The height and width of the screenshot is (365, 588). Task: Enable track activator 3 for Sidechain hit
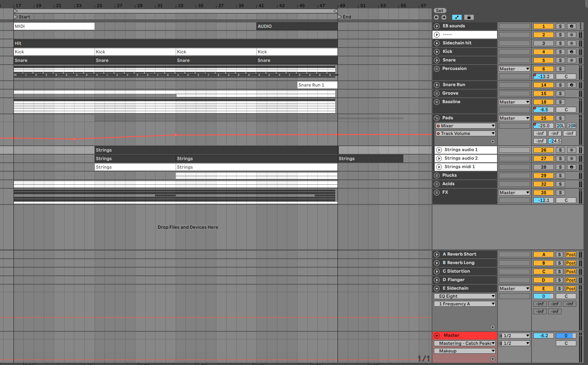click(x=544, y=43)
